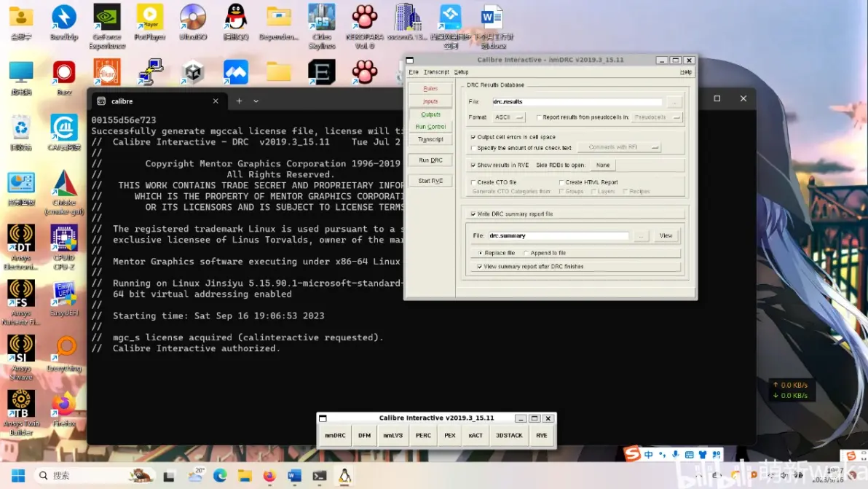This screenshot has width=868, height=489.
Task: Enable Create CTO file checkbox
Action: click(x=473, y=182)
